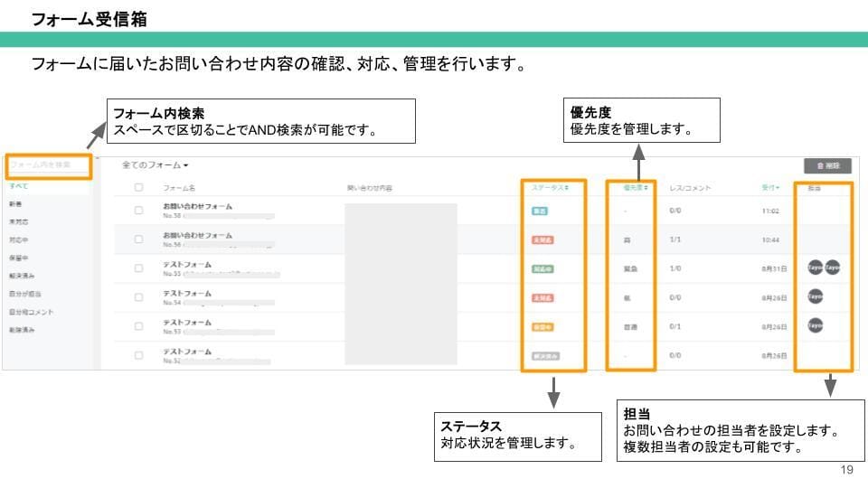This screenshot has width=868, height=488.
Task: Select the 新着 filter in sidebar
Action: coord(15,204)
